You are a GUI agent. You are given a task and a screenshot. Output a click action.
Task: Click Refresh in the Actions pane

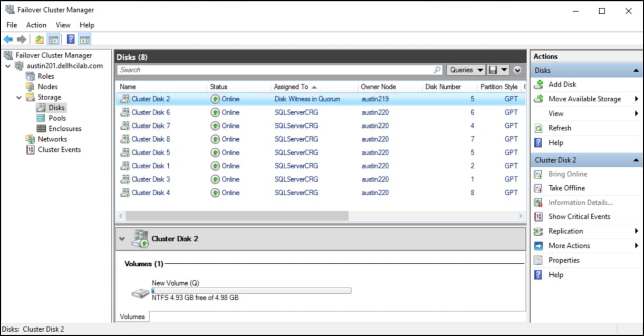pos(560,128)
